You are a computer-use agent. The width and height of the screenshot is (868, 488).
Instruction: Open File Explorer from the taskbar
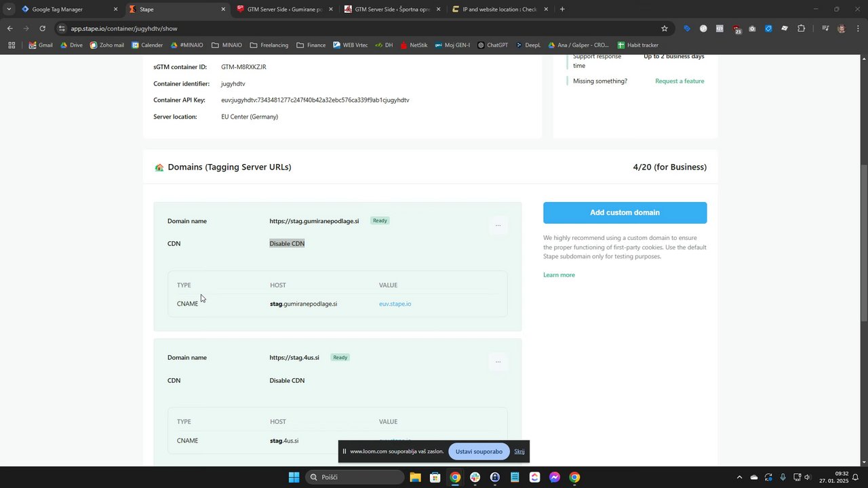pos(415,477)
